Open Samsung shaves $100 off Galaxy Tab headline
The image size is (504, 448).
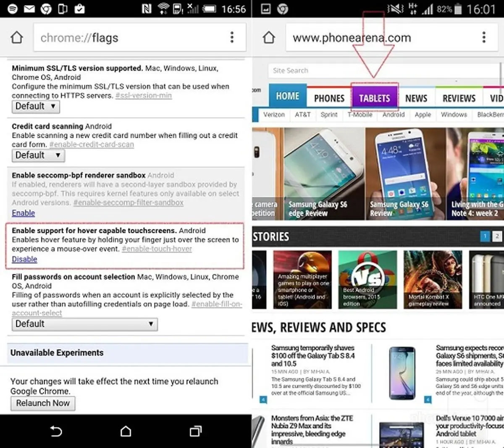coord(313,356)
